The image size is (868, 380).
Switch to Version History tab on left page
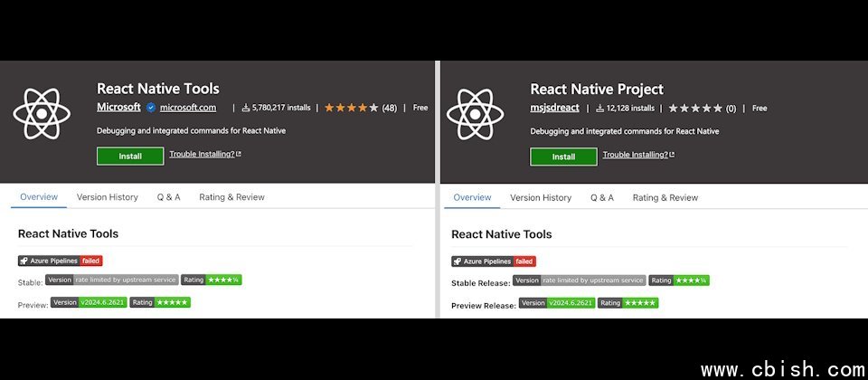click(108, 197)
